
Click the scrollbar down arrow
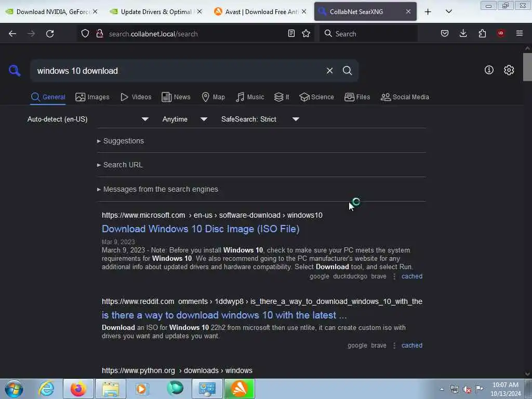[527, 374]
